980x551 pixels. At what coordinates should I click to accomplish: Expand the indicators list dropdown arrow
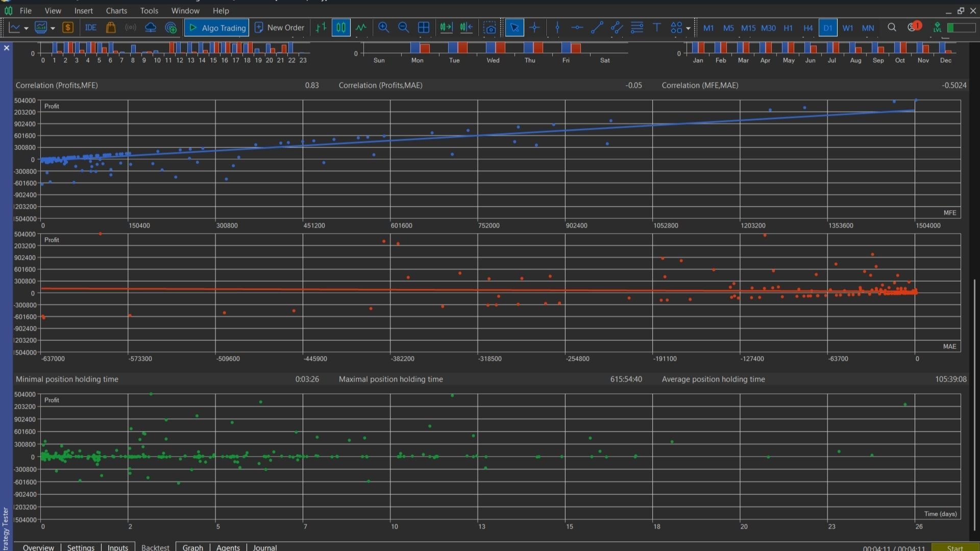coord(53,29)
